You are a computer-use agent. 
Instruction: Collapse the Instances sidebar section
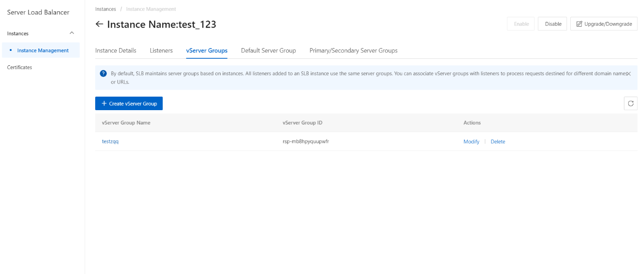pyautogui.click(x=71, y=33)
